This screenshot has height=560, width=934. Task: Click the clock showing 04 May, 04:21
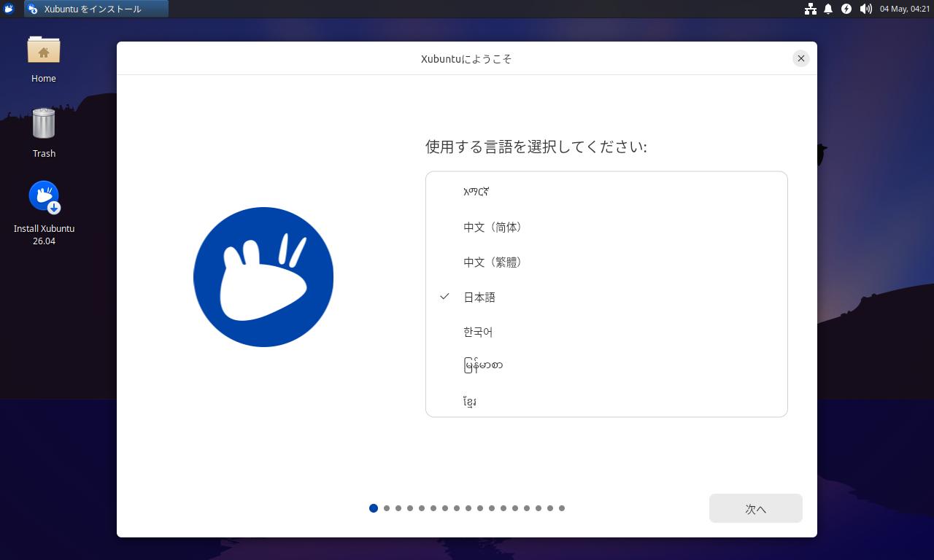coord(905,9)
